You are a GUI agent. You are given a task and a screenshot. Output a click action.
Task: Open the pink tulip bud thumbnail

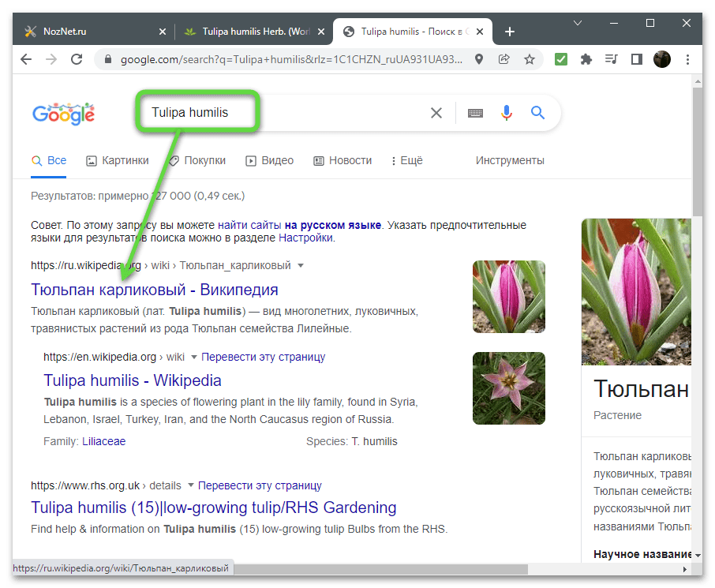tap(509, 297)
